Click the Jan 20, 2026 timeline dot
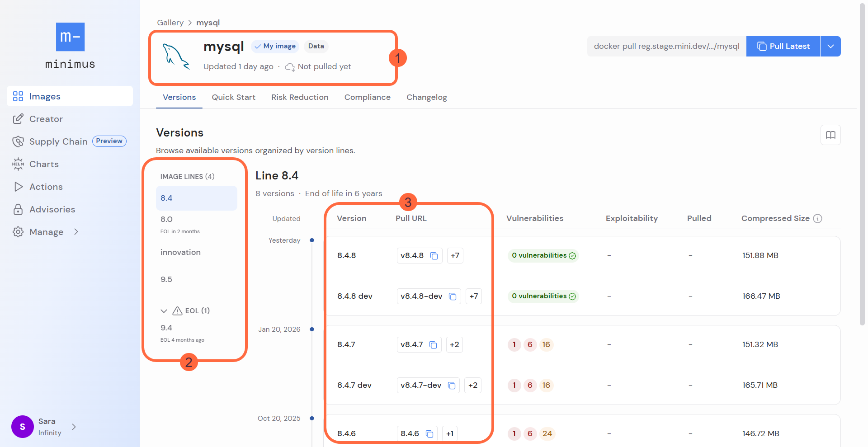This screenshot has width=868, height=447. [312, 329]
